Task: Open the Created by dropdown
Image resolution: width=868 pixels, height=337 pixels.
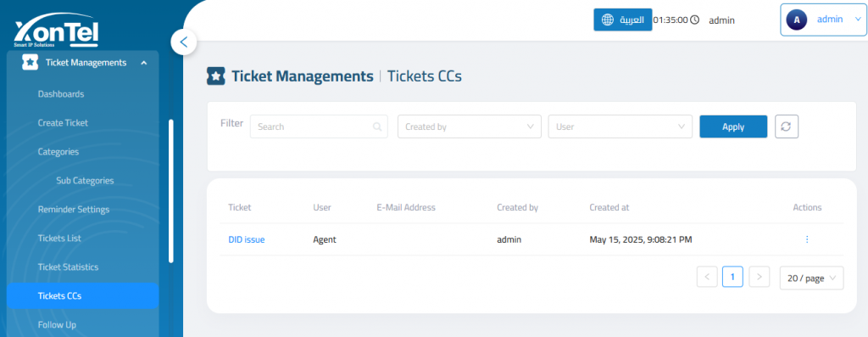Action: tap(470, 126)
